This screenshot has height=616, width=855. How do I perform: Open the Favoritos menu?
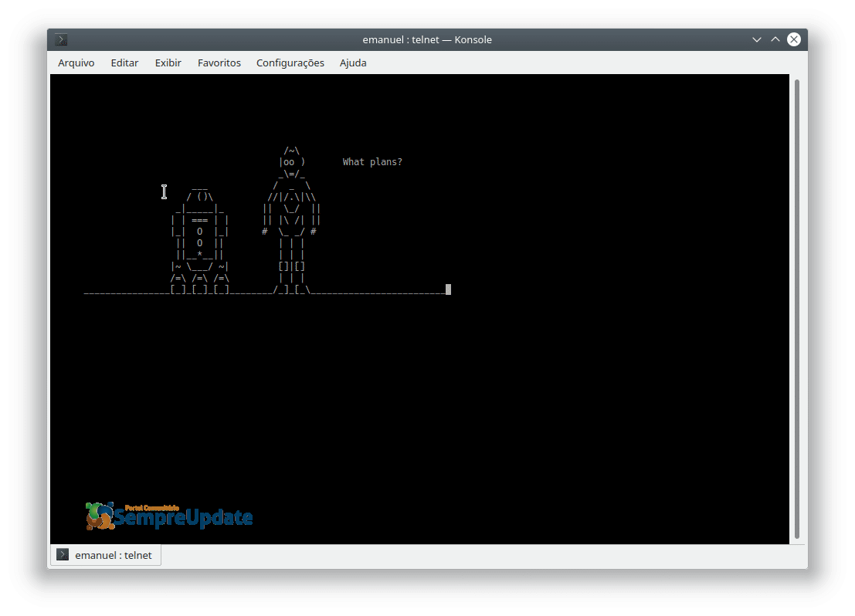point(219,63)
